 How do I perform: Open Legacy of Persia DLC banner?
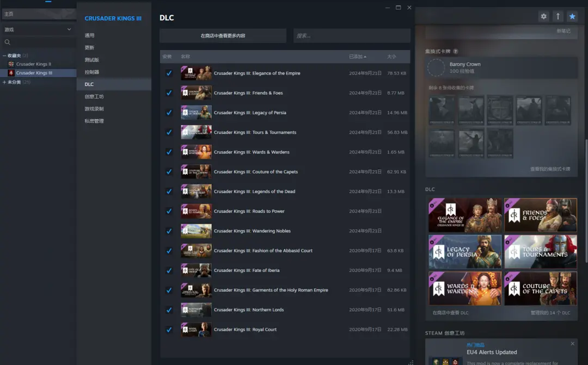click(x=464, y=252)
